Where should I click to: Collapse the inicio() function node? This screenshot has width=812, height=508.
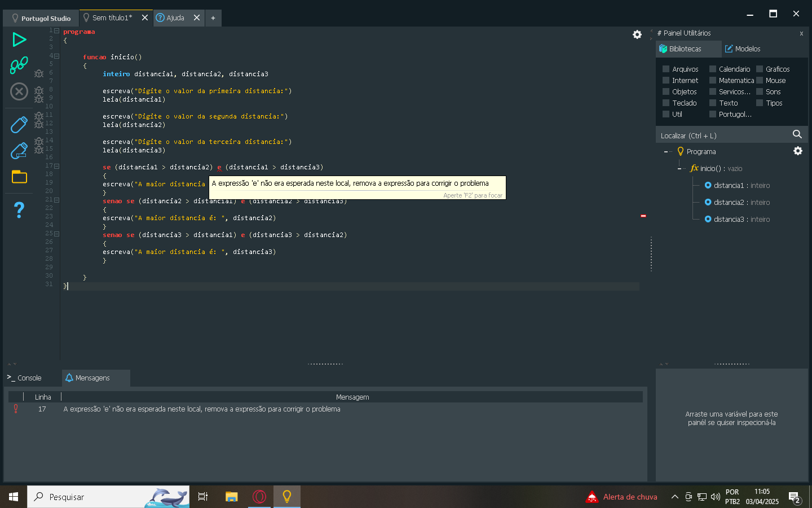(x=679, y=168)
